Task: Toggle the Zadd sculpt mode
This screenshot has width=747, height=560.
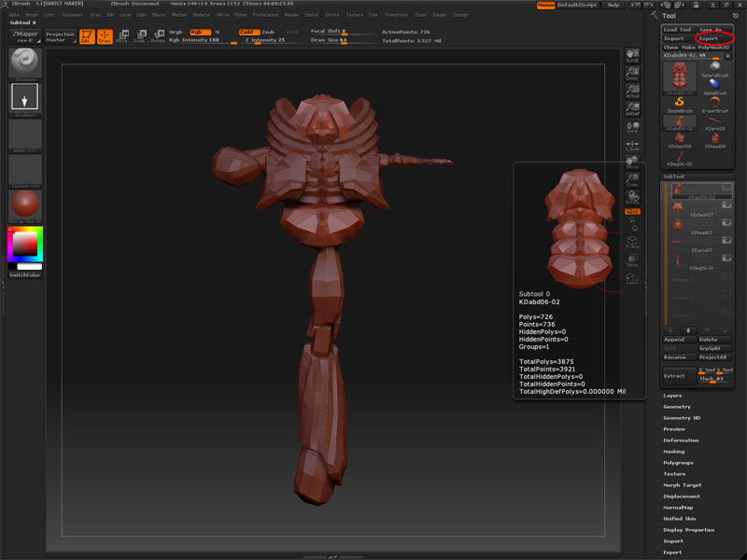Action: 247,32
